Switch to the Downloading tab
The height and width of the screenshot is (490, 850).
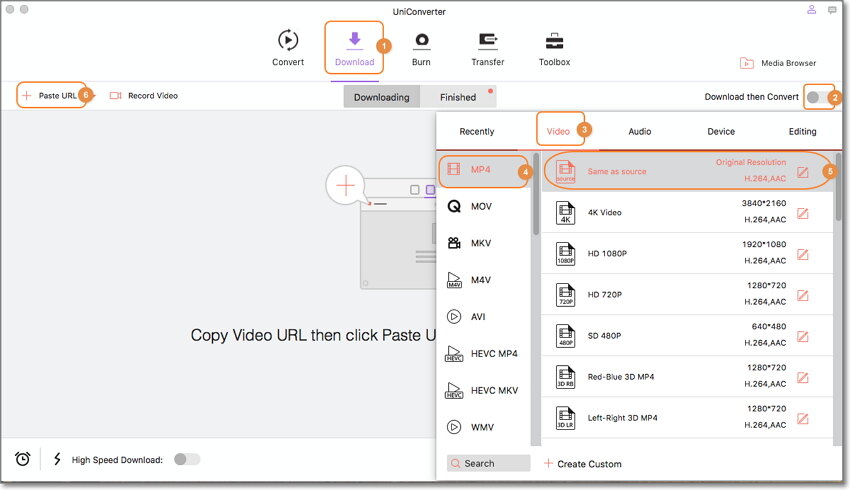pyautogui.click(x=382, y=97)
